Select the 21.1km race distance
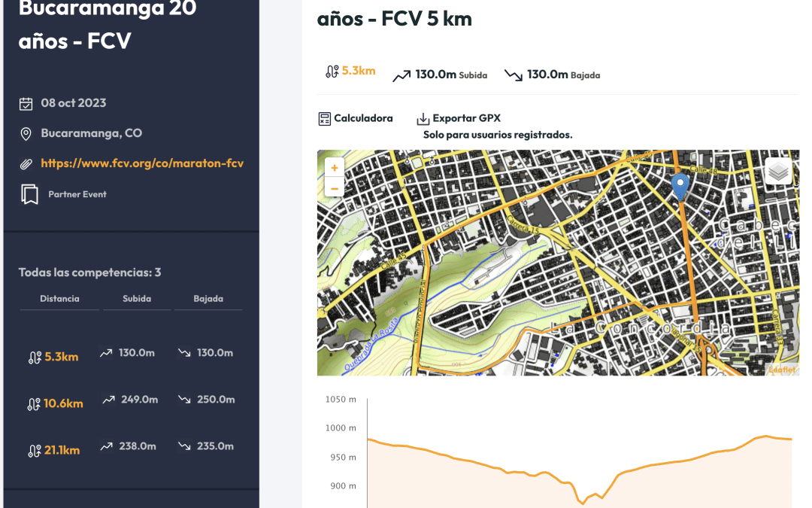This screenshot has width=812, height=508. pos(61,450)
